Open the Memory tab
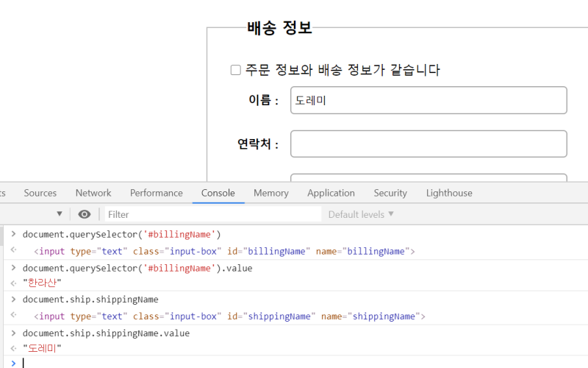 pyautogui.click(x=270, y=193)
